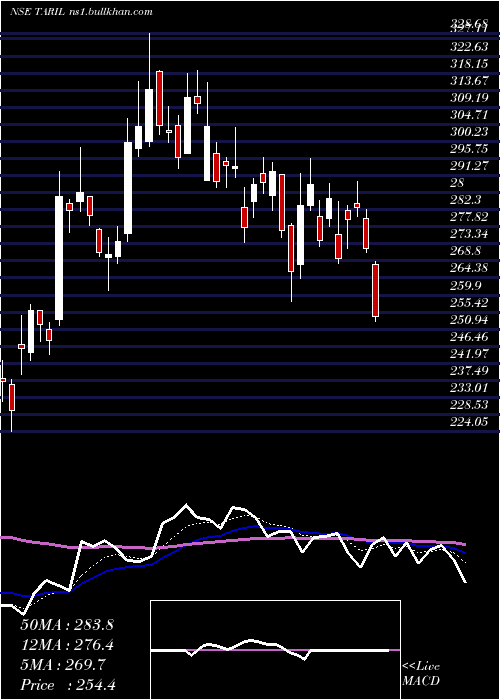Image resolution: width=500 pixels, height=700 pixels.
Task: Click the NSE TARIL chart title
Action: tap(81, 12)
